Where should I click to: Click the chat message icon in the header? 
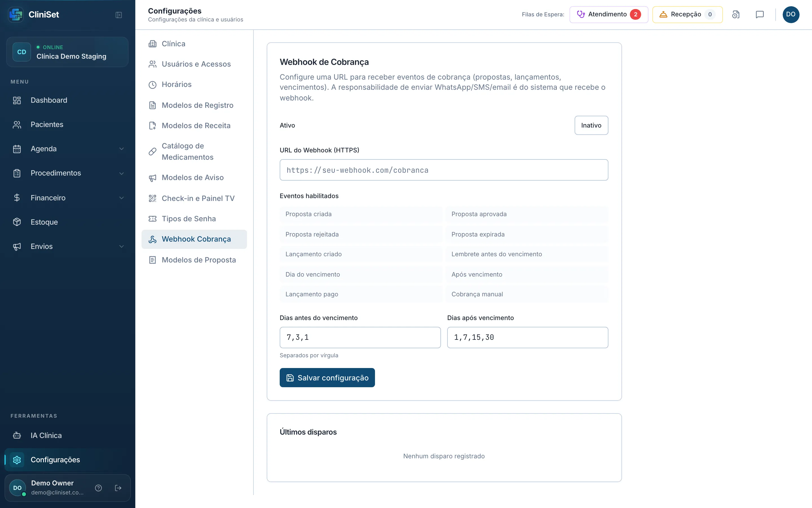760,14
